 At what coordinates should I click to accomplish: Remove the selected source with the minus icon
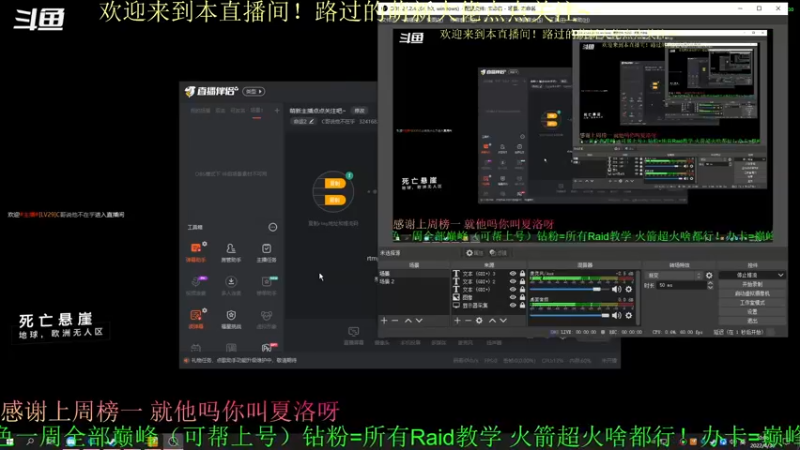coord(468,320)
